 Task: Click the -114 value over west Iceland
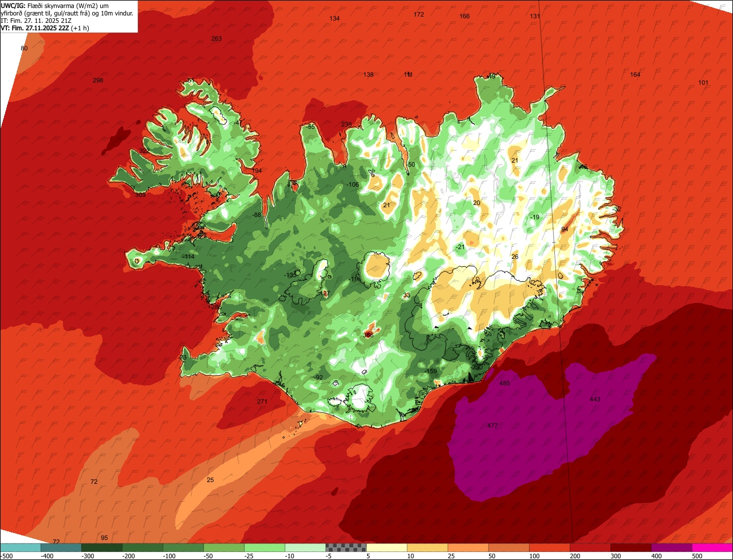pos(188,257)
